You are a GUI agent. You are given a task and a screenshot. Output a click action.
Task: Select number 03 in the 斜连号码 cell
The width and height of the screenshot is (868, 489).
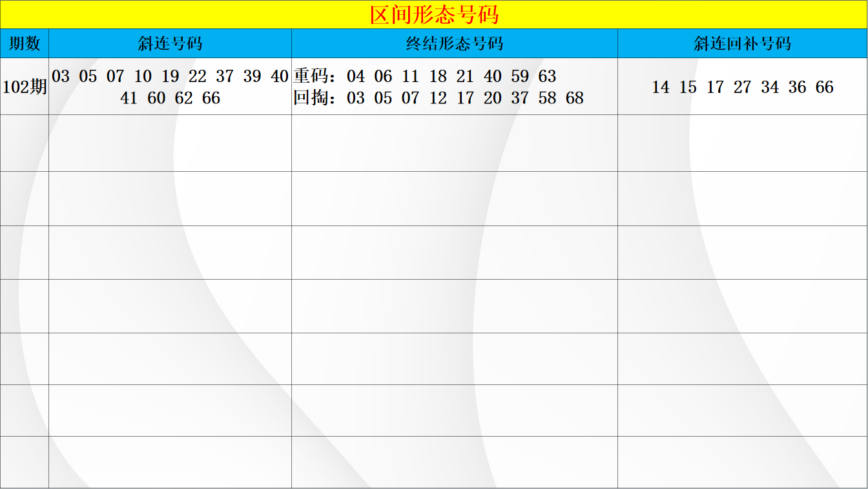(61, 76)
